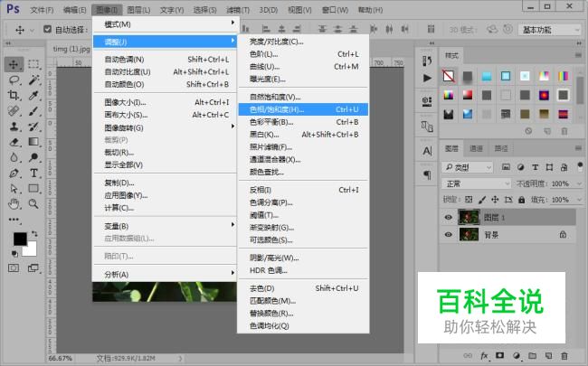Select the Brush tool

(33, 111)
